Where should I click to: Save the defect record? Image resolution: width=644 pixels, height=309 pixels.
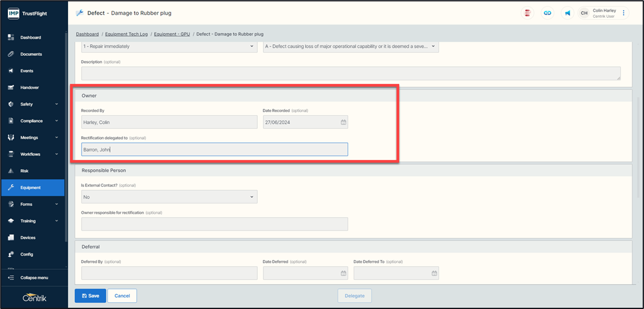[90, 296]
